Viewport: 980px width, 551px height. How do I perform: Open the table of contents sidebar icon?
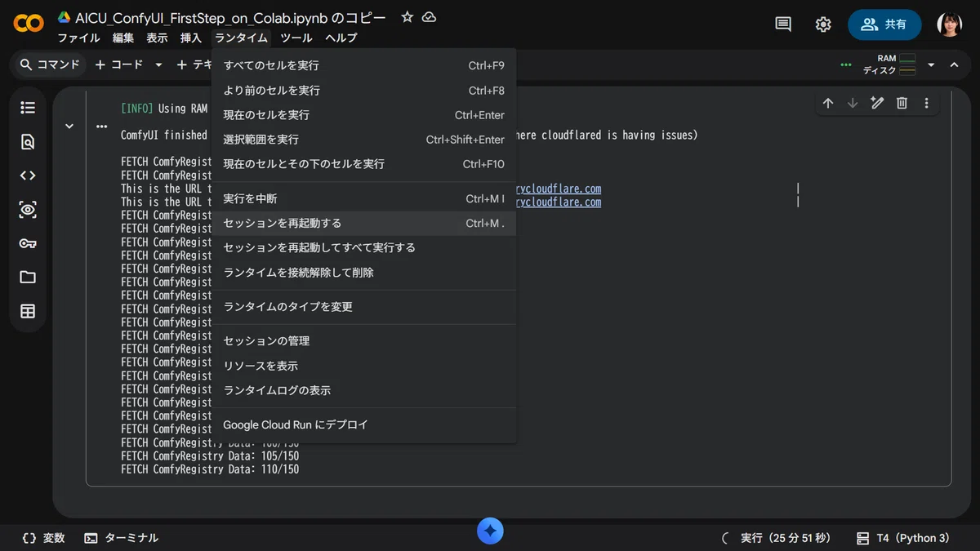28,108
